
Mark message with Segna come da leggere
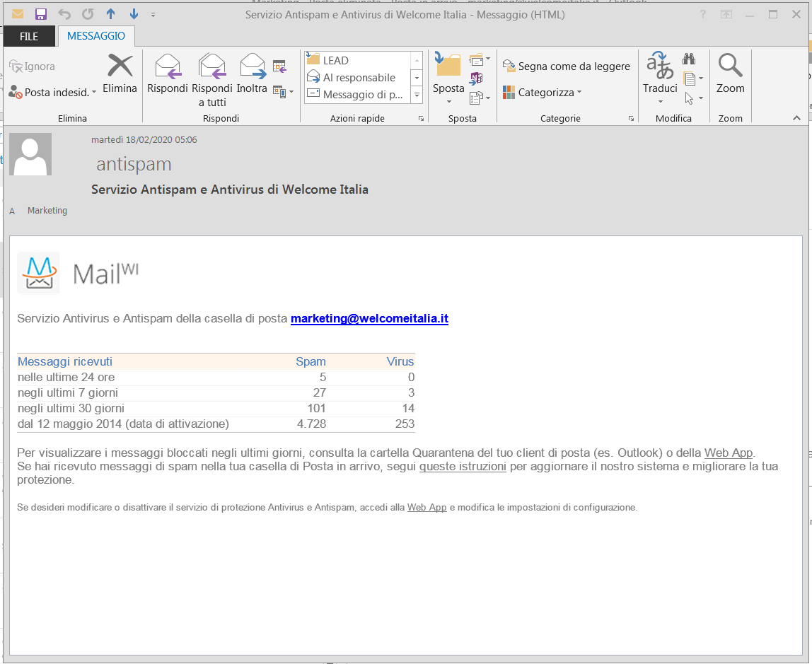click(x=566, y=66)
